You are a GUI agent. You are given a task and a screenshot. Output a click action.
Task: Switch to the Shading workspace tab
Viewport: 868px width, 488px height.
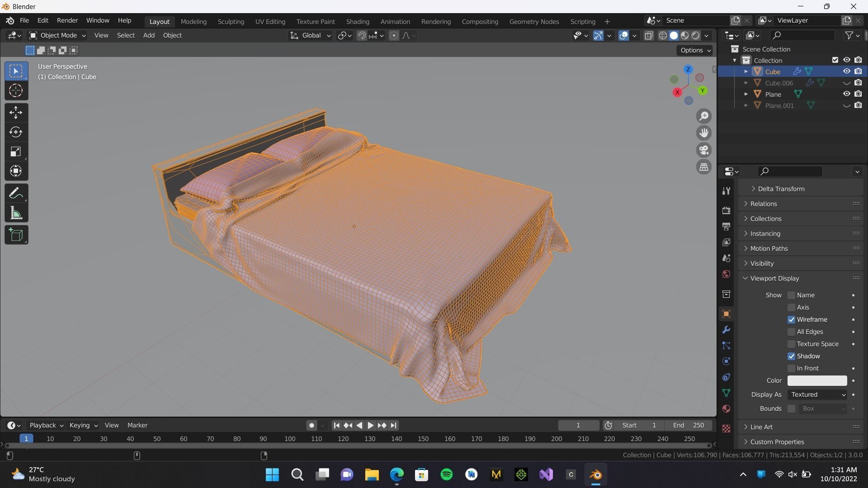pyautogui.click(x=357, y=21)
